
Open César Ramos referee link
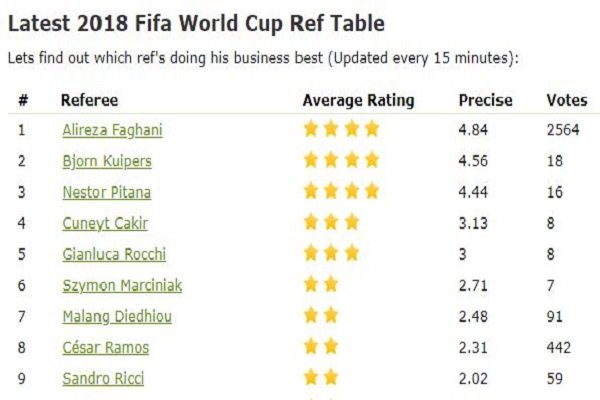106,348
